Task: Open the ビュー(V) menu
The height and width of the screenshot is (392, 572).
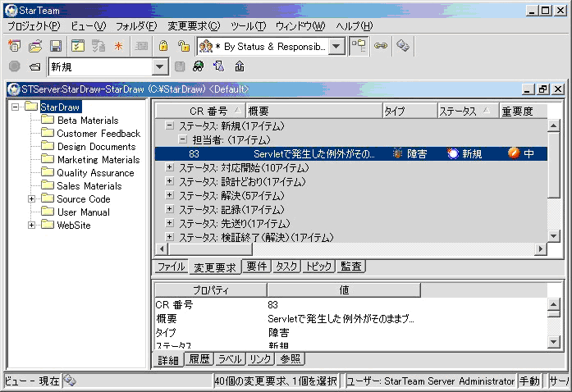Action: (x=89, y=26)
